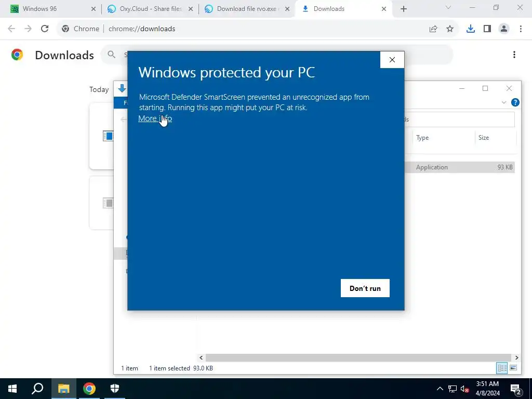Image resolution: width=532 pixels, height=399 pixels.
Task: Open the Chrome three-dot menu
Action: 521,29
